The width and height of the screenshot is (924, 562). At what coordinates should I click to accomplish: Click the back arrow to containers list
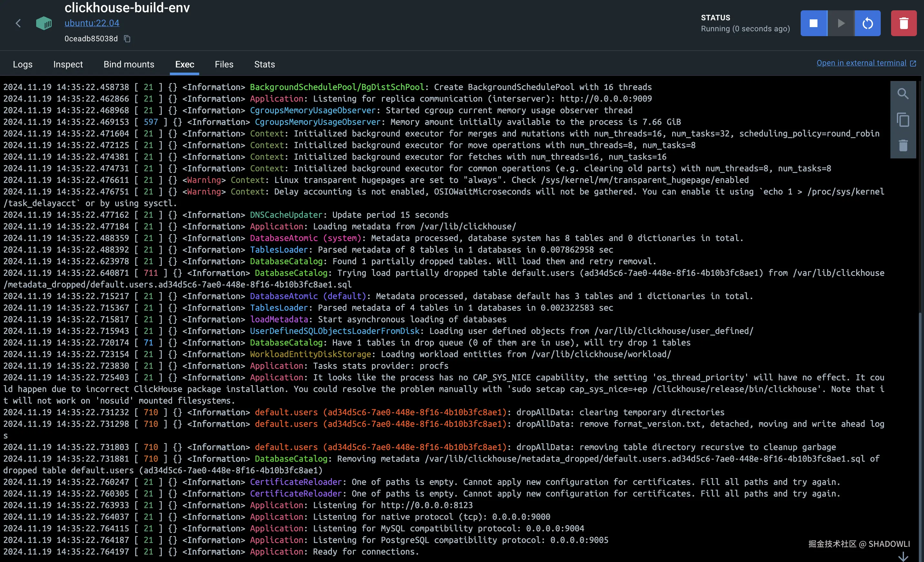click(18, 23)
